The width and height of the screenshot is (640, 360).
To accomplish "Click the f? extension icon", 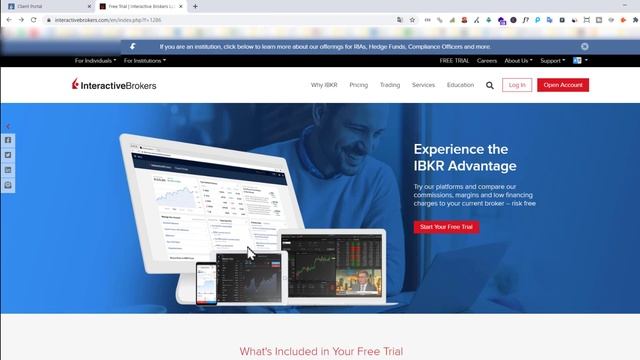I will (x=526, y=20).
